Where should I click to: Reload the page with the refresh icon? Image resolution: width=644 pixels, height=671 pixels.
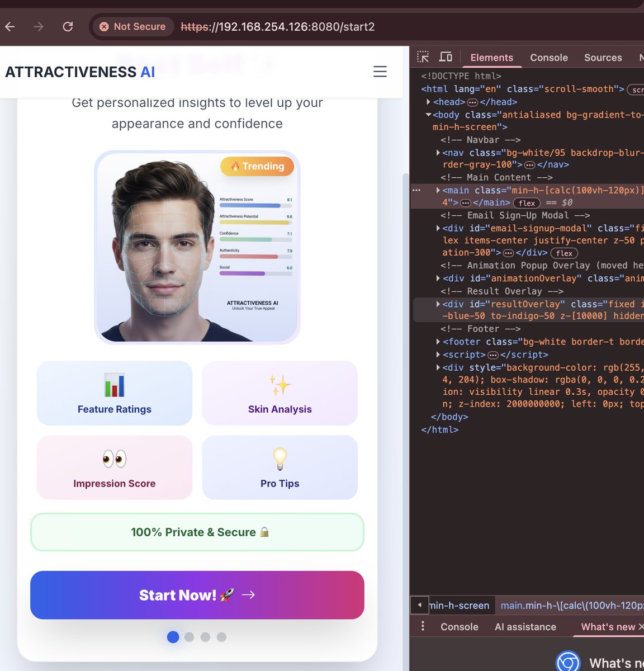coord(68,26)
